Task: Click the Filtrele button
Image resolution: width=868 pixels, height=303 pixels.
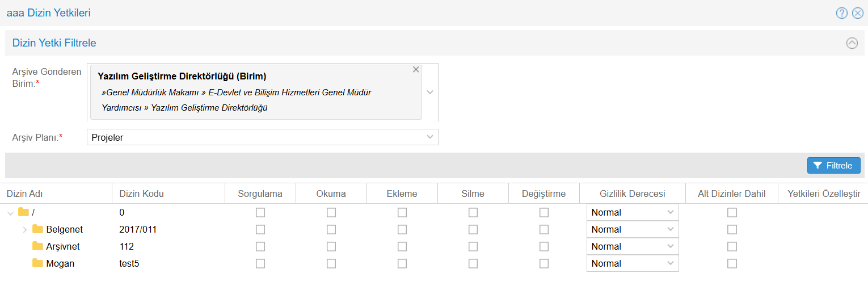Action: pos(833,166)
